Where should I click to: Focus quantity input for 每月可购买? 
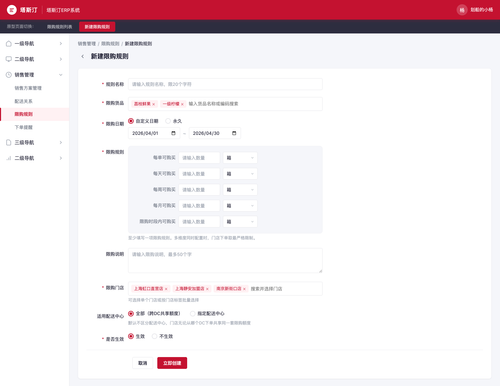click(x=199, y=206)
